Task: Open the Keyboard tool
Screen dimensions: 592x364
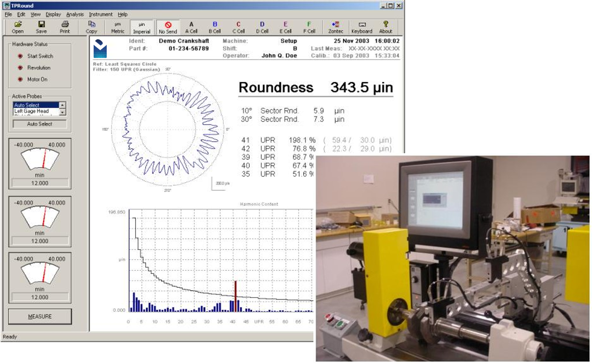Action: 362,27
